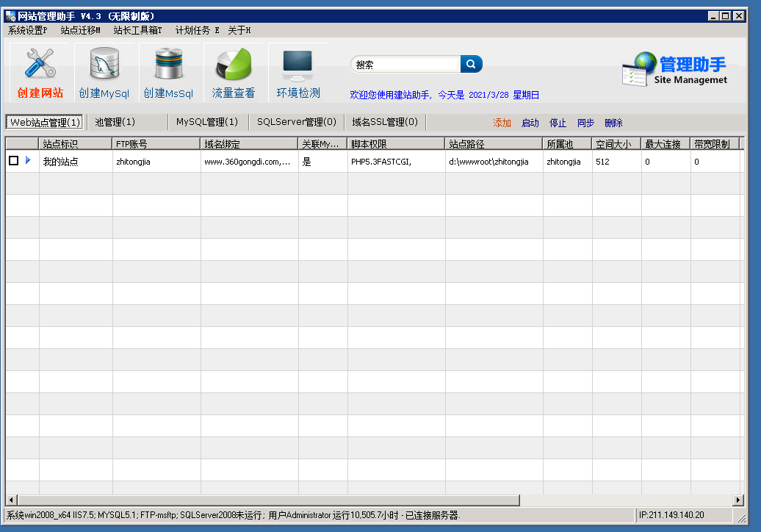761x532 pixels.
Task: Click 同步 to synchronize sites
Action: 585,123
